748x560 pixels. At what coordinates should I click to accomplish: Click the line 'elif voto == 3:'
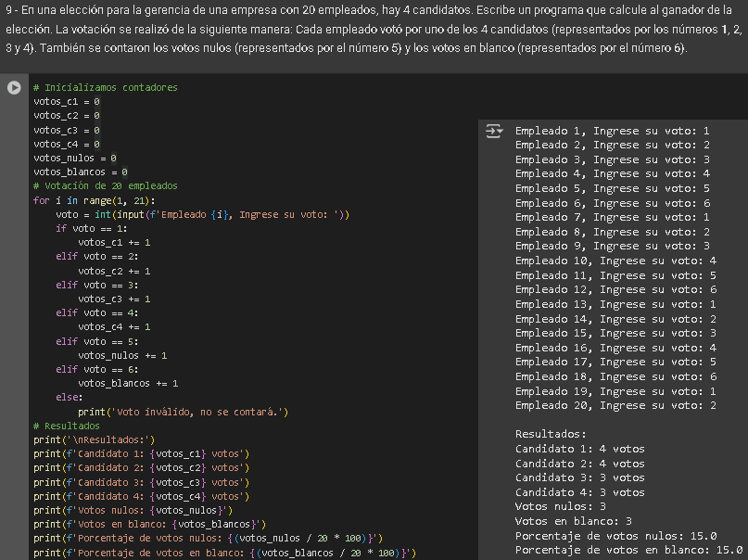[97, 285]
